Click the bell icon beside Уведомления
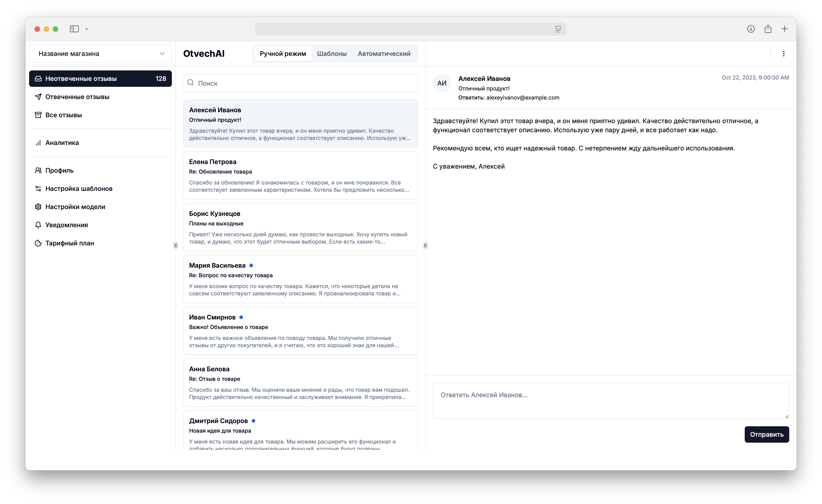 click(x=38, y=225)
